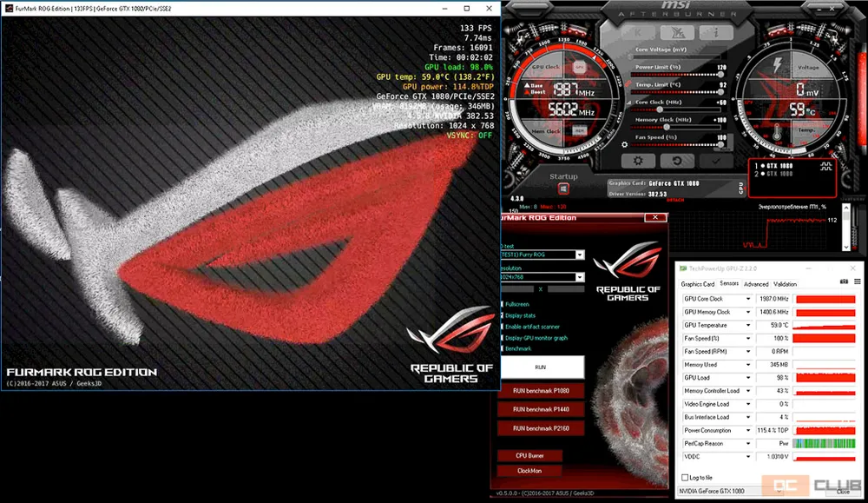Open the GPU Temperature sensor dropdown arrow
Image resolution: width=868 pixels, height=503 pixels.
(748, 325)
